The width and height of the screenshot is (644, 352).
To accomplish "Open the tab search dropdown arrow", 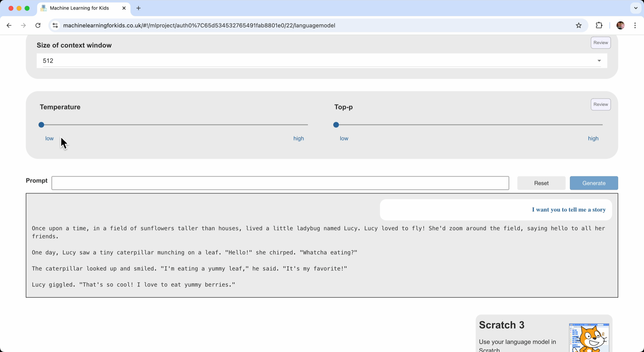I will click(635, 8).
